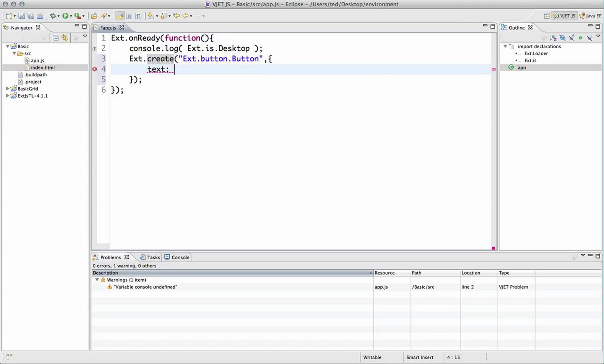
Task: Sort problems by Description column header
Action: click(x=233, y=273)
